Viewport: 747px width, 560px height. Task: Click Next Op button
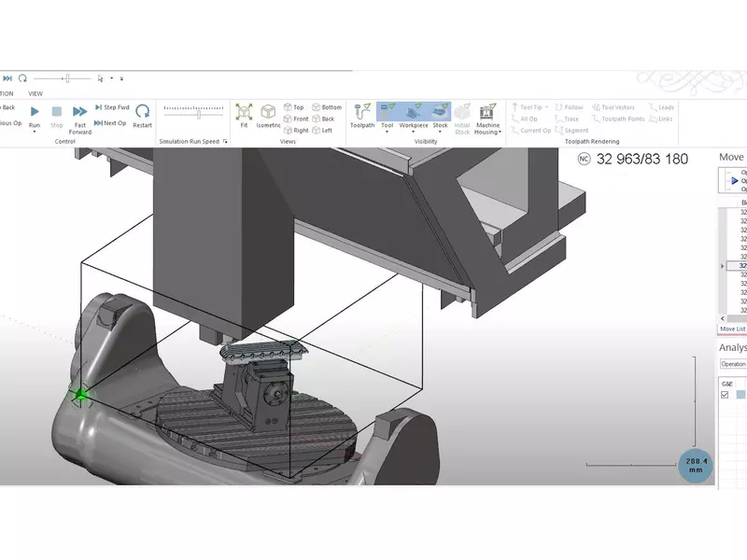click(110, 123)
